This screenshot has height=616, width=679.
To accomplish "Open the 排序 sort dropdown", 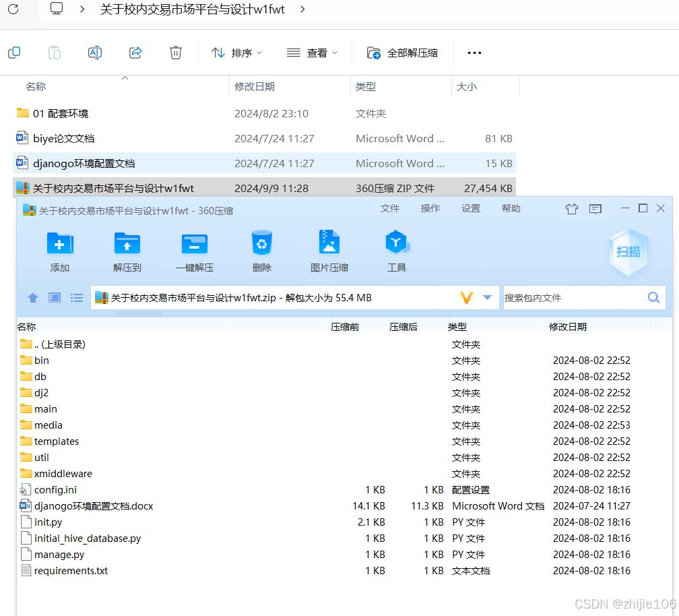I will tap(236, 53).
